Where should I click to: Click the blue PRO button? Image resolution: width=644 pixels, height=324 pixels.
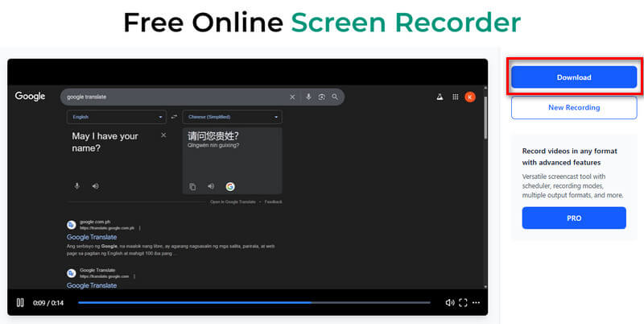[x=574, y=218]
